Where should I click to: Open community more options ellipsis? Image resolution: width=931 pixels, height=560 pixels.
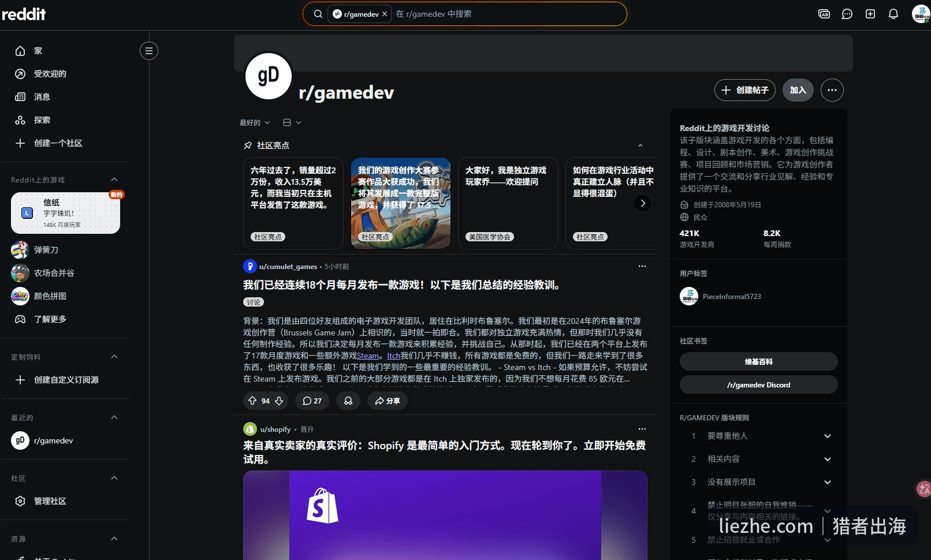[832, 90]
